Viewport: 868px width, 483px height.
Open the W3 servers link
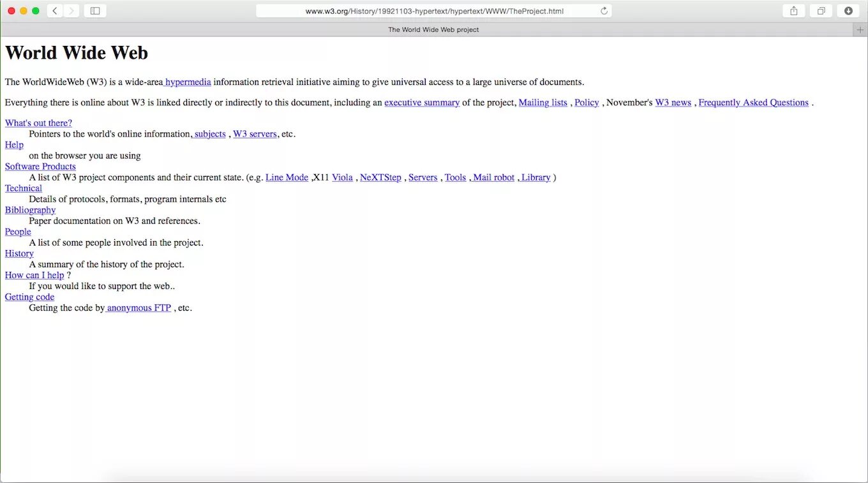click(255, 133)
